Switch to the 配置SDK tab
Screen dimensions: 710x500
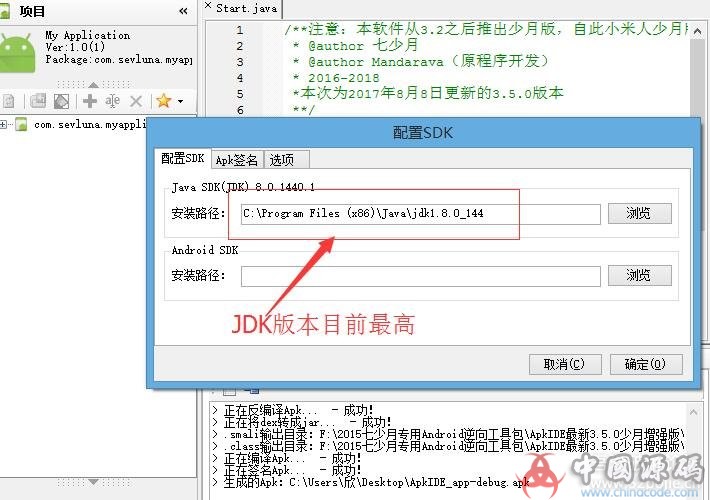tap(183, 159)
